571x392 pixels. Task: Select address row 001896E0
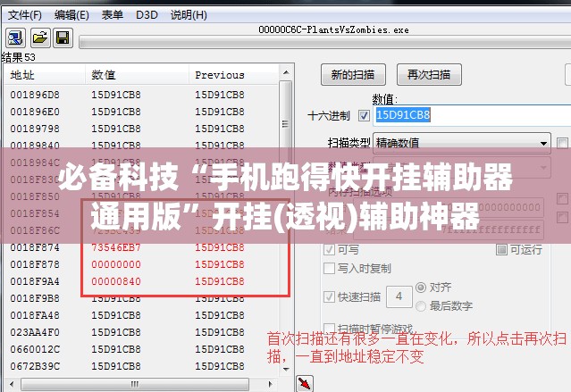[141, 112]
